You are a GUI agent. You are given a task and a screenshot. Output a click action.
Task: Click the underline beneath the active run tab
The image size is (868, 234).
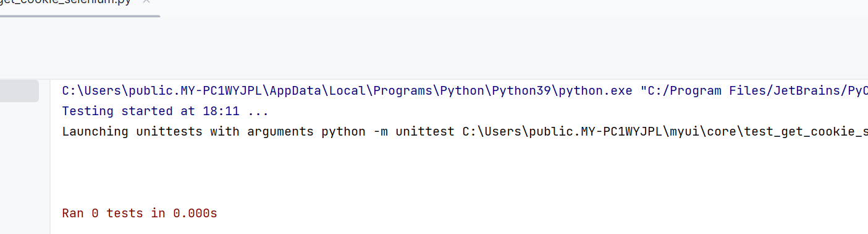[80, 15]
